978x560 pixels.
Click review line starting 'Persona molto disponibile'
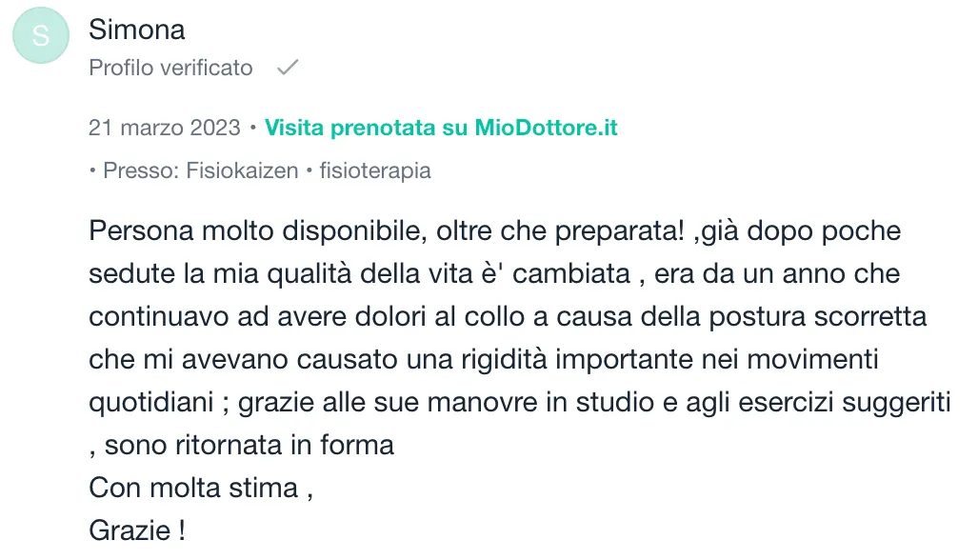[494, 231]
